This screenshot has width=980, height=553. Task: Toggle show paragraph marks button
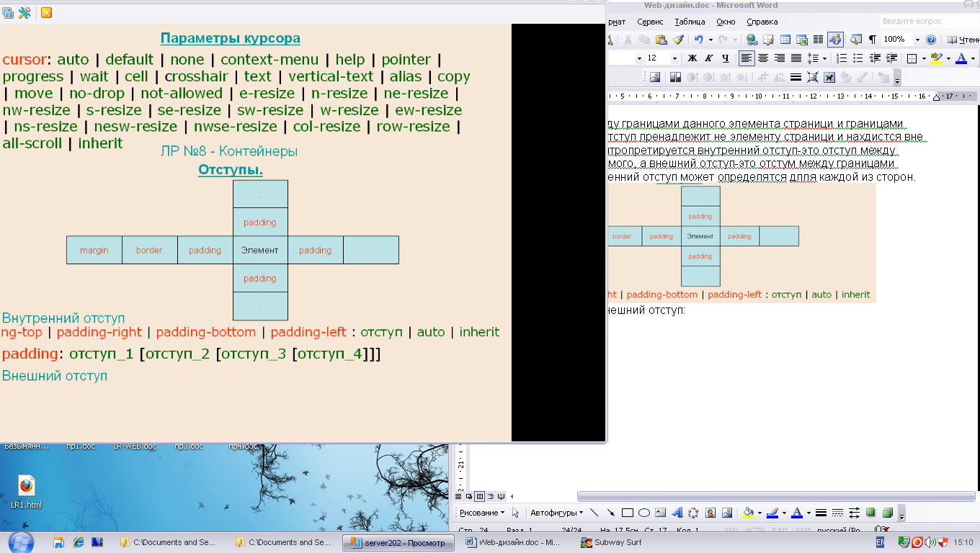(x=872, y=40)
